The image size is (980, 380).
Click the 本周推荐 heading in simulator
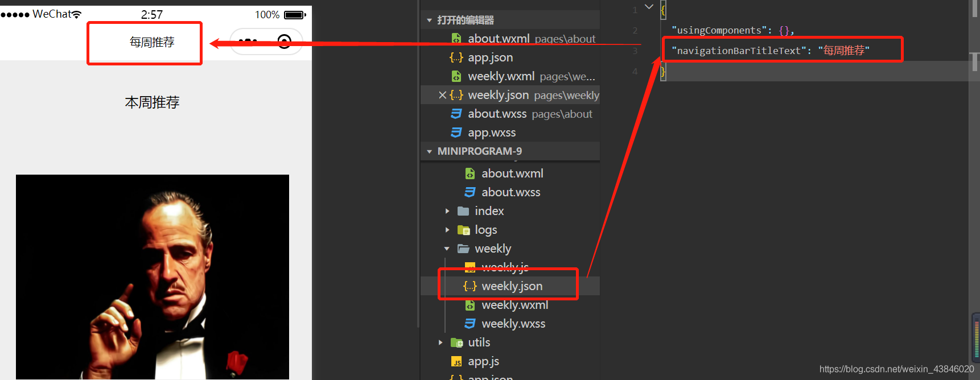[x=152, y=102]
